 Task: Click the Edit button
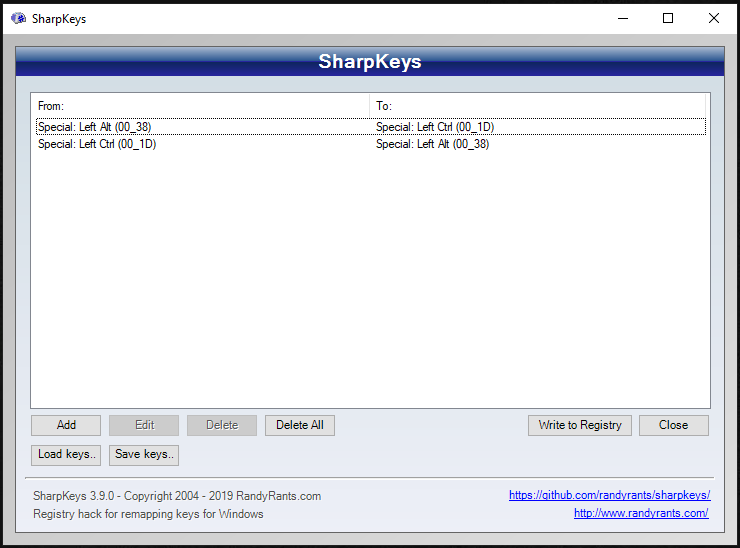(144, 425)
